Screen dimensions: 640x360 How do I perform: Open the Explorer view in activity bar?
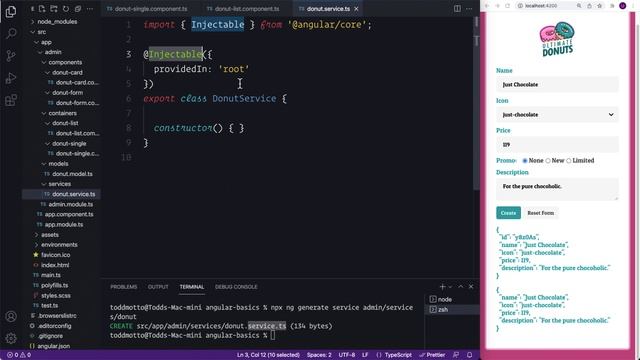pyautogui.click(x=11, y=11)
